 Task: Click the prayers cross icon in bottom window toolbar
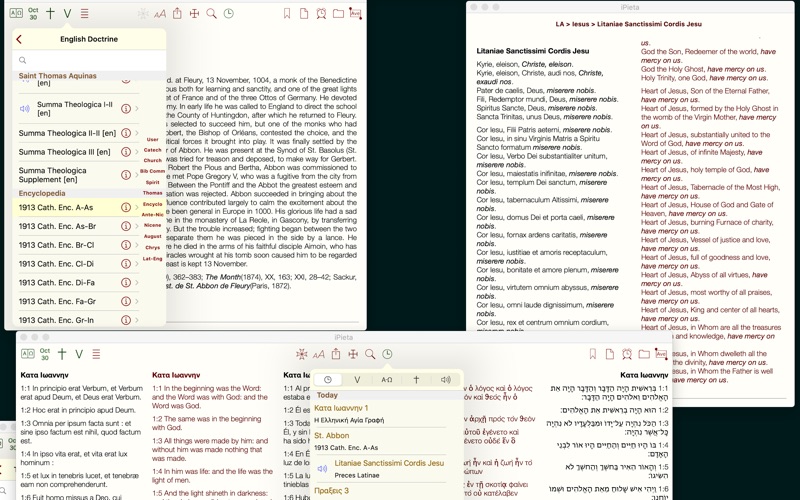coord(62,354)
